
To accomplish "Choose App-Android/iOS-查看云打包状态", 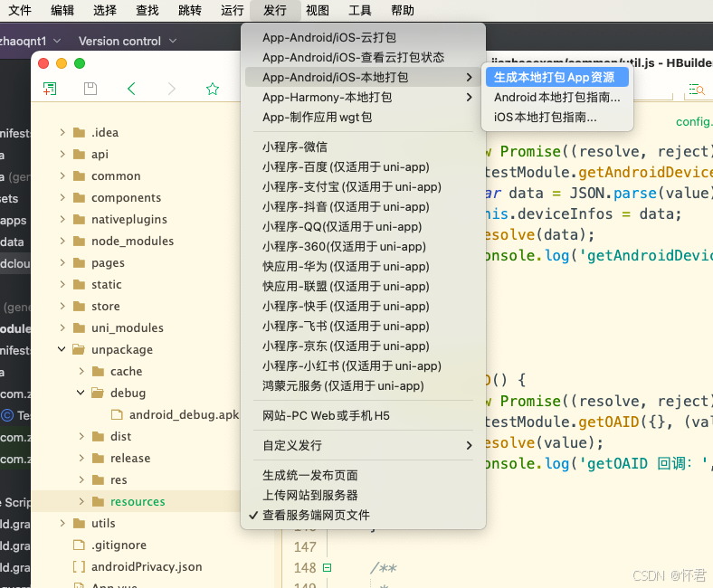I will coord(363,57).
